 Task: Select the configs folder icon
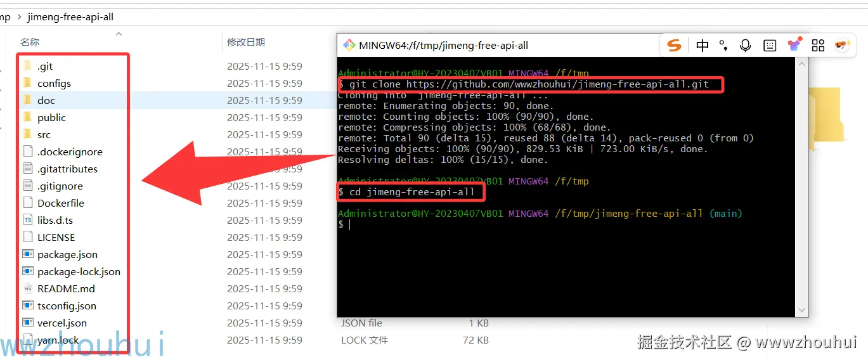click(x=27, y=83)
